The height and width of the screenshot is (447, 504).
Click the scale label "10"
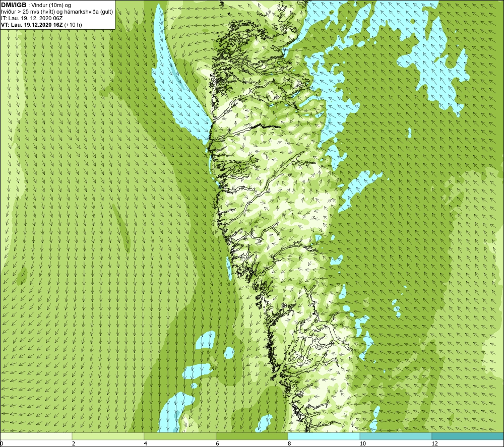pyautogui.click(x=363, y=443)
